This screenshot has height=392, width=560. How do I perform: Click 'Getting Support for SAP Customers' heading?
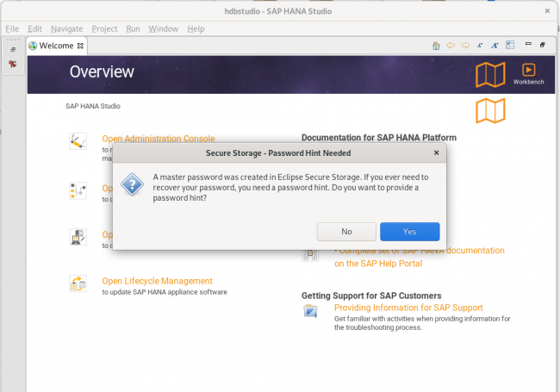click(x=371, y=296)
